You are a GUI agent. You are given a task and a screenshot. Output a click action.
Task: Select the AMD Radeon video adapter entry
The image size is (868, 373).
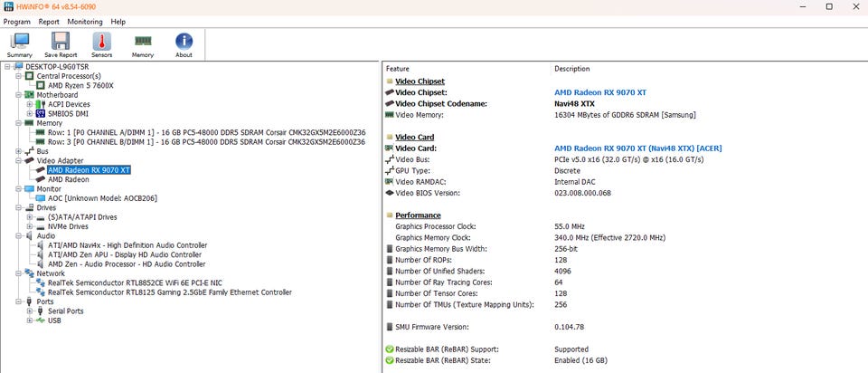click(68, 179)
